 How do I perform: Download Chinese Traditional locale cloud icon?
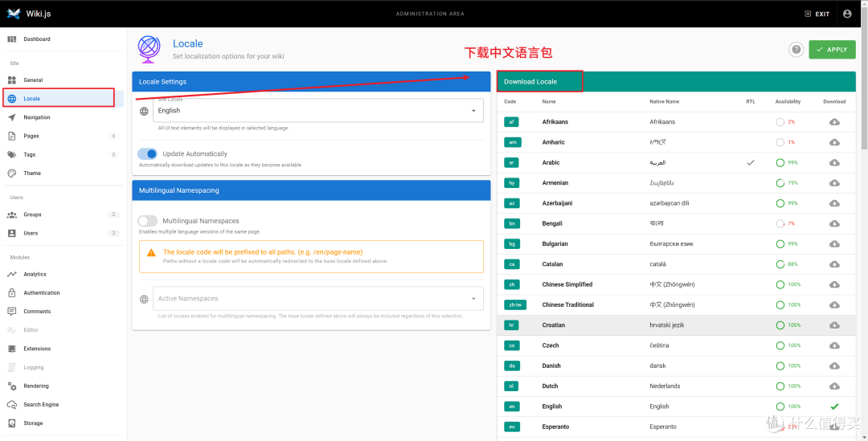click(x=834, y=305)
